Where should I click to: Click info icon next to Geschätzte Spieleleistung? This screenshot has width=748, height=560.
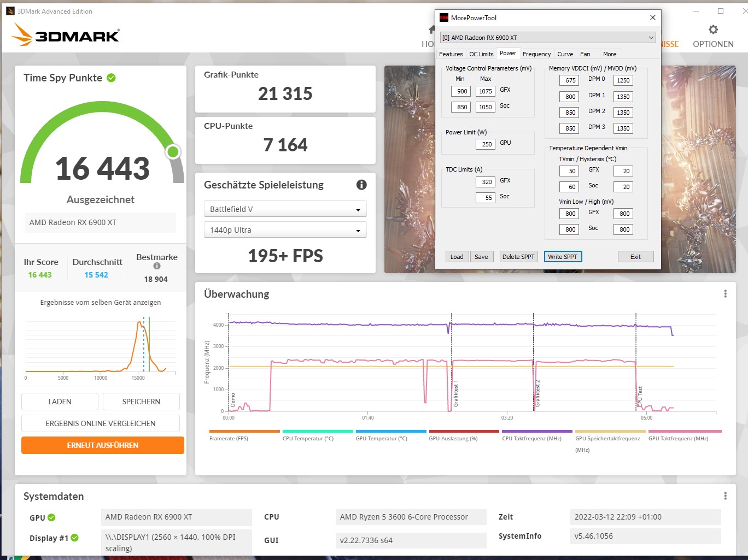pyautogui.click(x=361, y=185)
